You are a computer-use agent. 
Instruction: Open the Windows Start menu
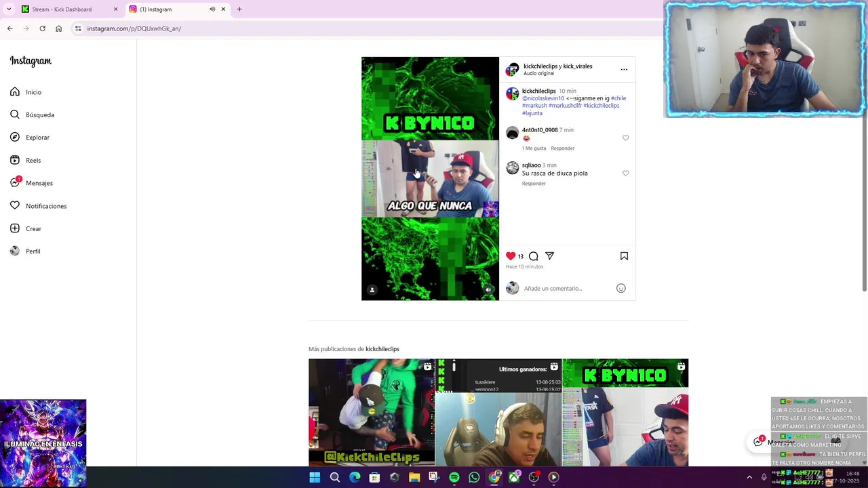[x=315, y=477]
